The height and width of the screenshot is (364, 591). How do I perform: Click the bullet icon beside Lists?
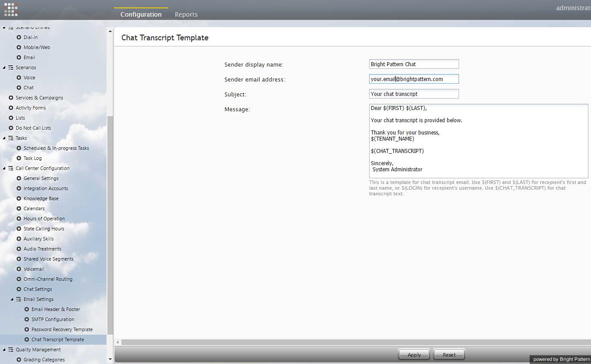click(x=11, y=118)
